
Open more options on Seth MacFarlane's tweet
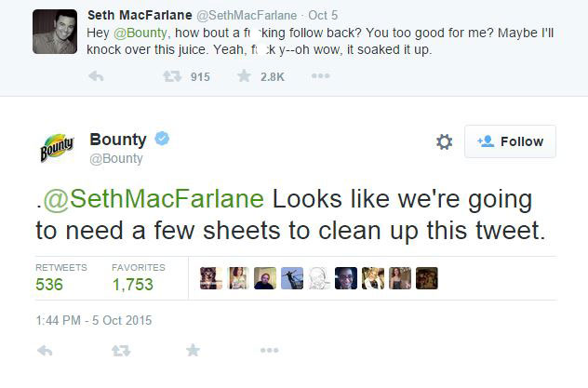pyautogui.click(x=320, y=77)
